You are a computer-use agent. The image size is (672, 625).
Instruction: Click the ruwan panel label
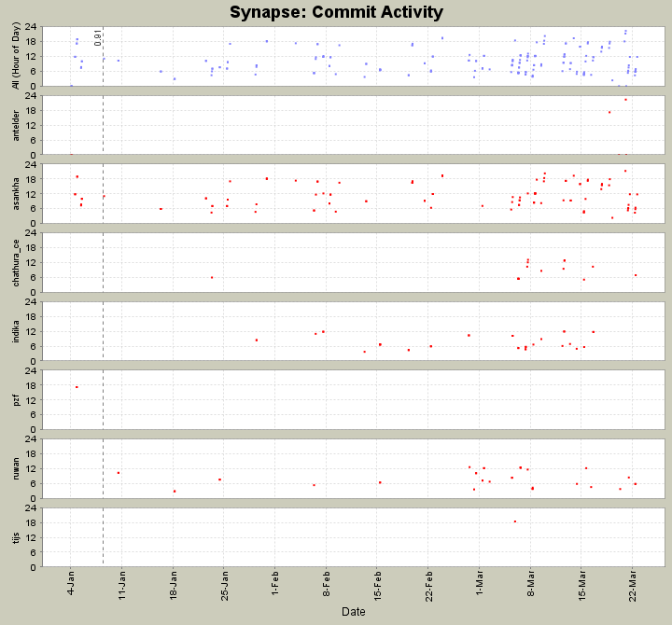pyautogui.click(x=16, y=468)
